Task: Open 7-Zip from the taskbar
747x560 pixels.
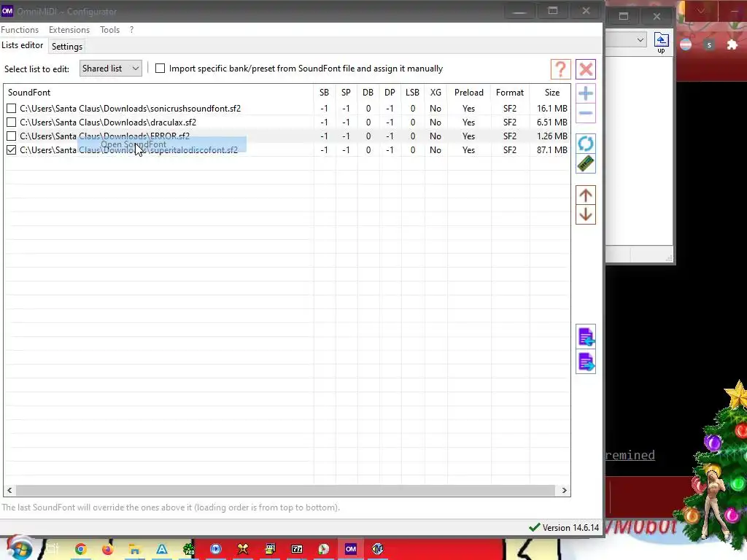Action: coord(297,549)
